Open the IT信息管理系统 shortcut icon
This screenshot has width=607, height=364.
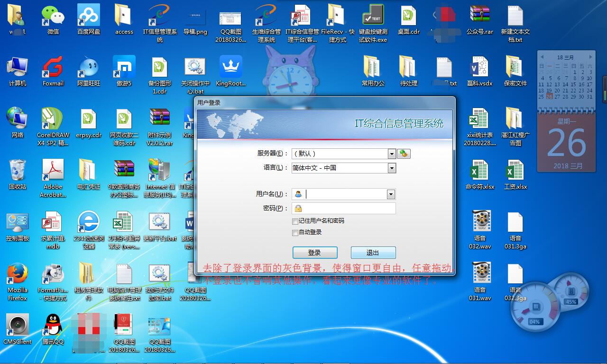pos(160,24)
